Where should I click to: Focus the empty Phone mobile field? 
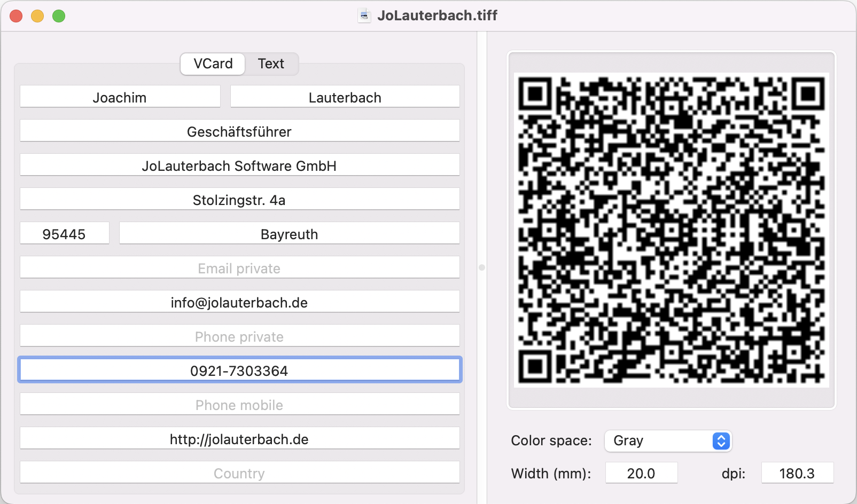click(x=239, y=405)
